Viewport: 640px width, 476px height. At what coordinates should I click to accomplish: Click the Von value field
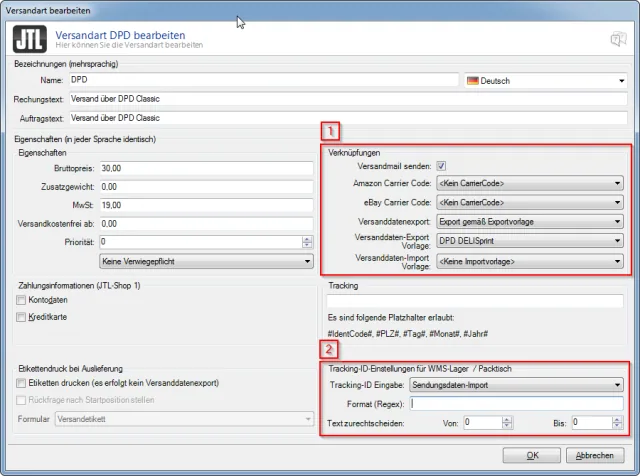pos(482,423)
